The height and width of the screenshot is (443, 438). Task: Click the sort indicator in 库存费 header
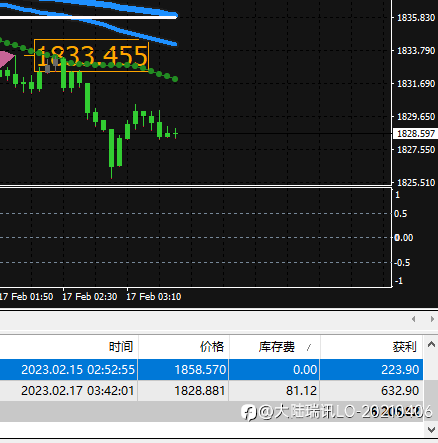click(x=309, y=348)
